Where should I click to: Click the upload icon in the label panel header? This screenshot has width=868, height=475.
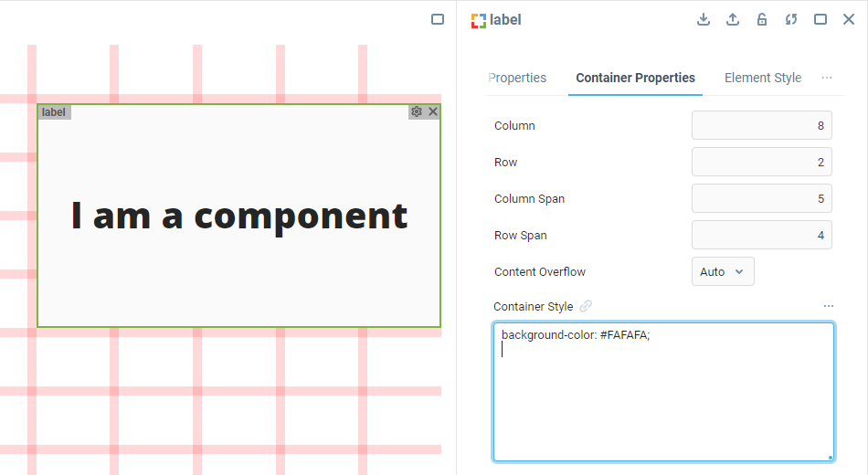[733, 19]
